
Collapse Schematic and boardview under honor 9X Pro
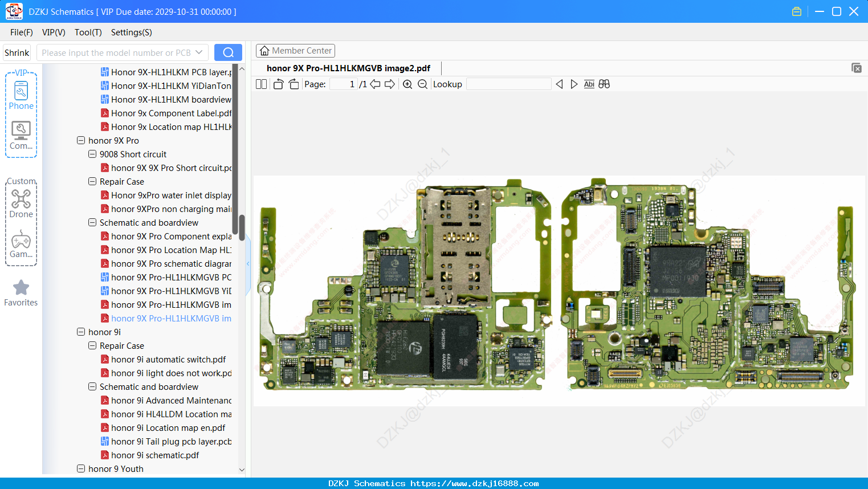tap(92, 222)
